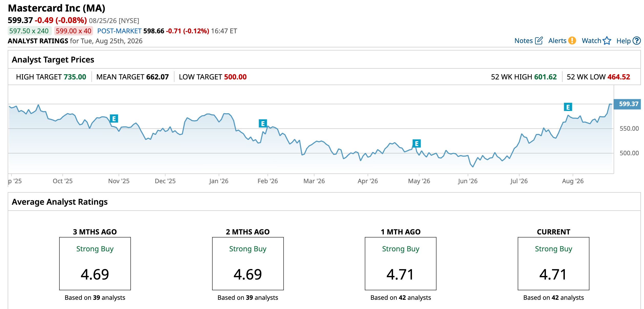
Task: Click the earnings marker near Aug '26
Action: coord(568,107)
